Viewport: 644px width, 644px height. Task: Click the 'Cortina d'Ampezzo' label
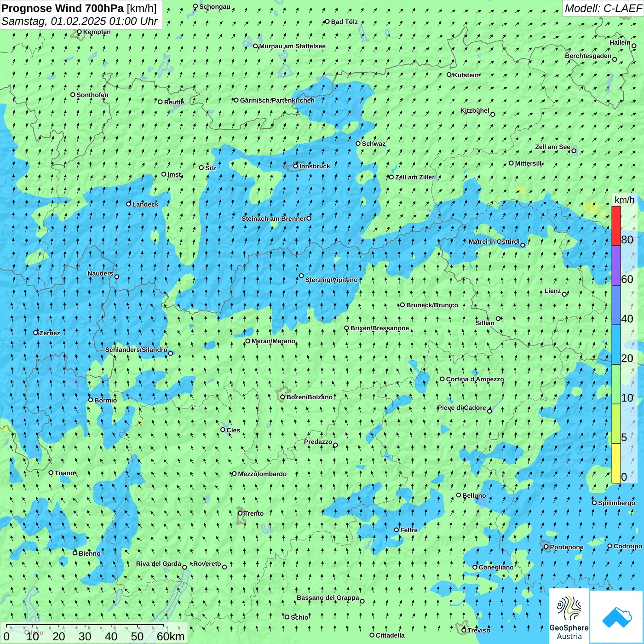click(x=475, y=379)
